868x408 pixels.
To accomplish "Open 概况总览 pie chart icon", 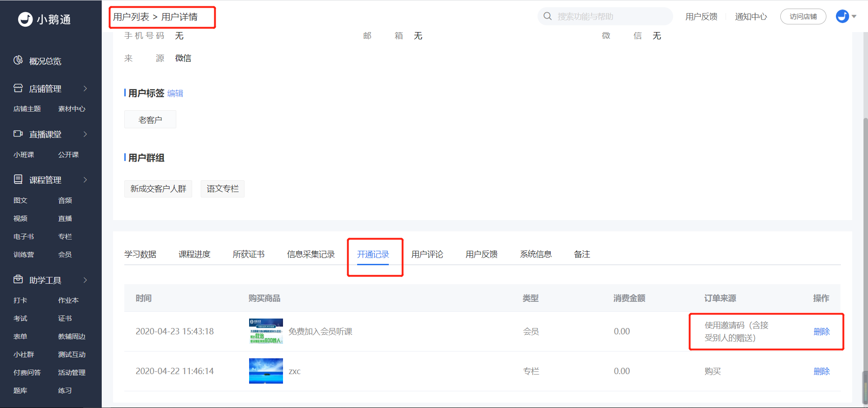I will pyautogui.click(x=18, y=60).
